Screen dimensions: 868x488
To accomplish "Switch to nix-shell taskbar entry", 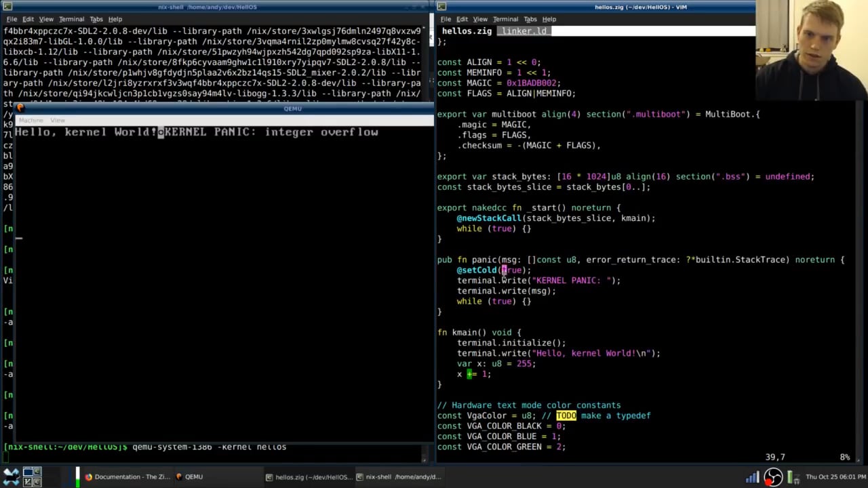I will [x=399, y=476].
